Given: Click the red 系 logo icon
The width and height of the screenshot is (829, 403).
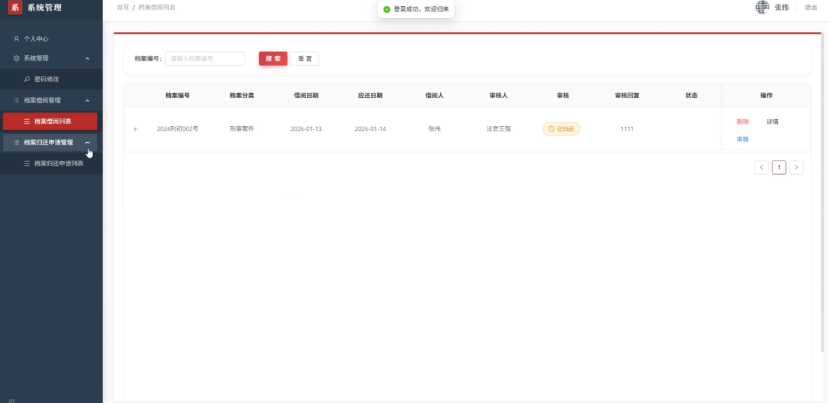Looking at the screenshot, I should tap(14, 7).
